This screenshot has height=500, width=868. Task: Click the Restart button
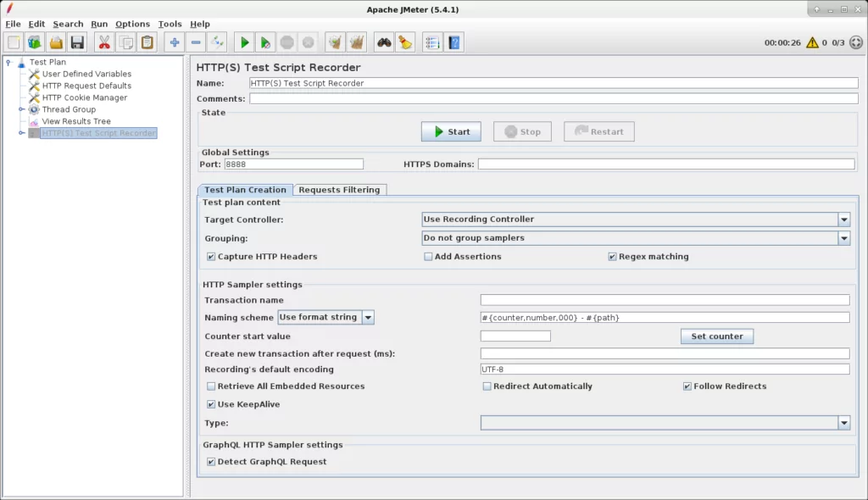pyautogui.click(x=599, y=132)
